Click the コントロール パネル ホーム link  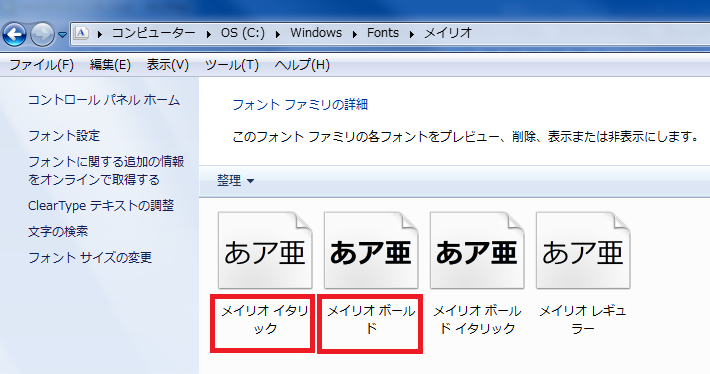pos(104,100)
